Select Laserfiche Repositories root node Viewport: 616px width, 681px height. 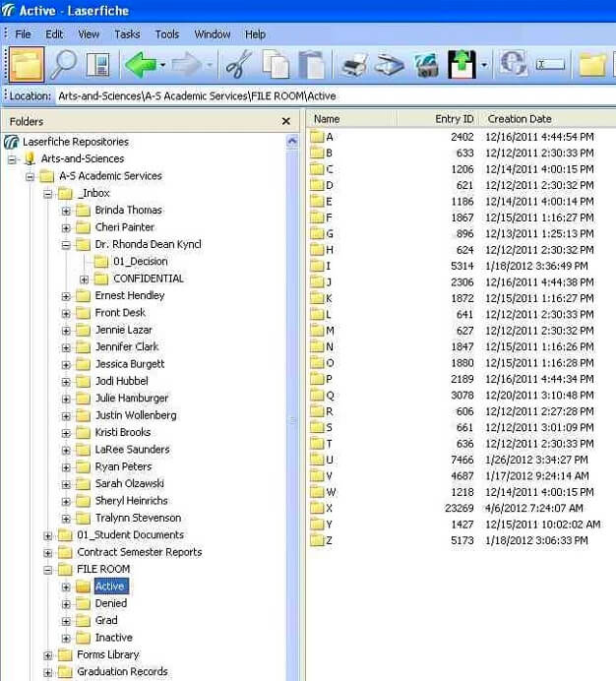point(76,142)
